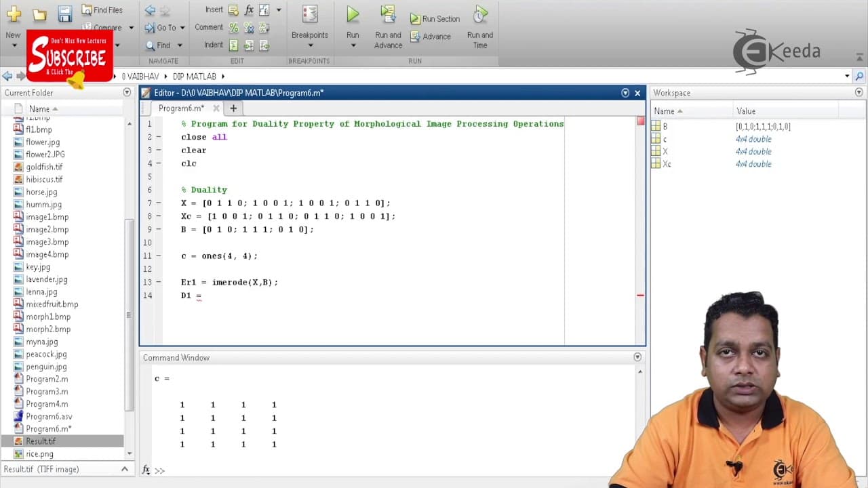Click the red error indicator in editor
This screenshot has height=488, width=868.
[640, 121]
